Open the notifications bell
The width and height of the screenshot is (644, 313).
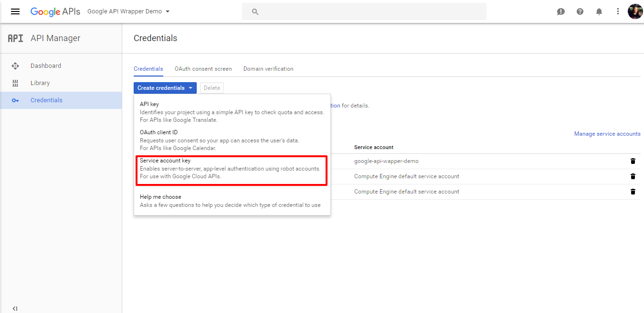pos(599,11)
